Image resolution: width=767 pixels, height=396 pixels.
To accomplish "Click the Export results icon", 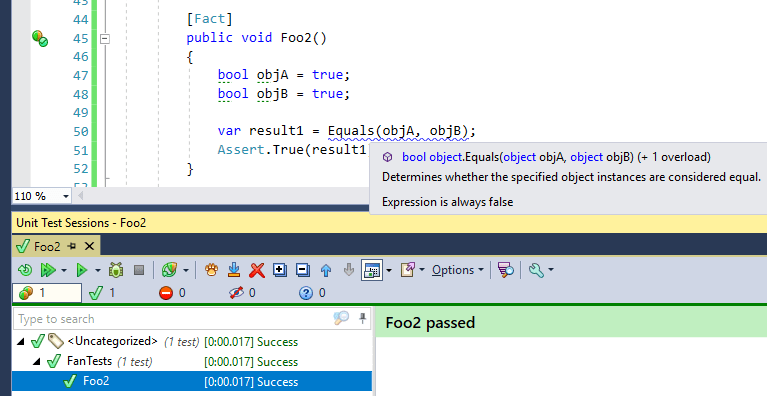I will (407, 270).
